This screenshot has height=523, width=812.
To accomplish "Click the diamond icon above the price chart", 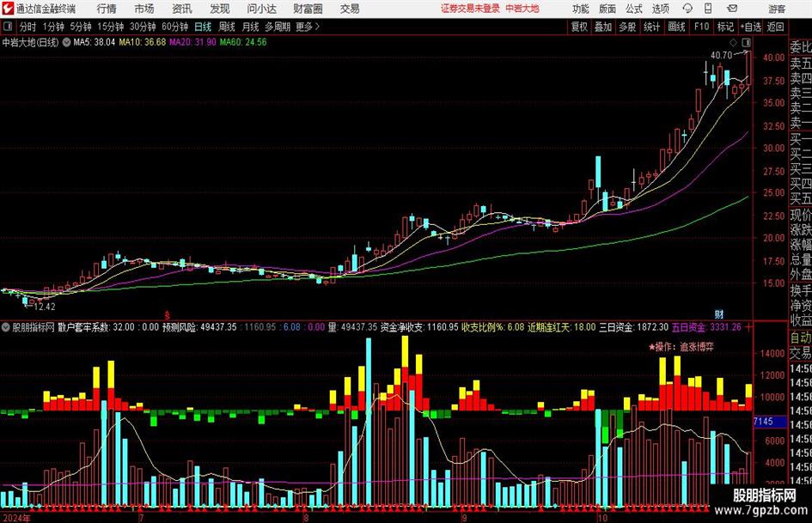I will [733, 42].
